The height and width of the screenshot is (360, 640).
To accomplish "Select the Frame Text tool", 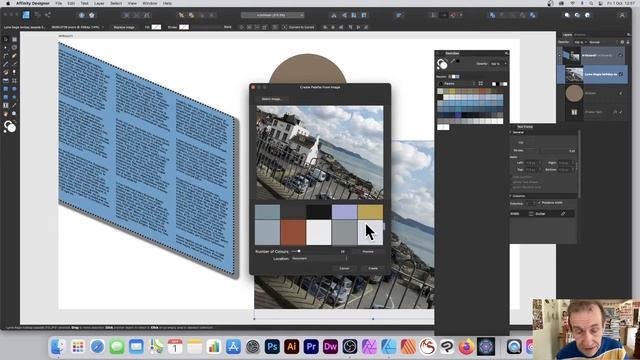I will [6, 105].
